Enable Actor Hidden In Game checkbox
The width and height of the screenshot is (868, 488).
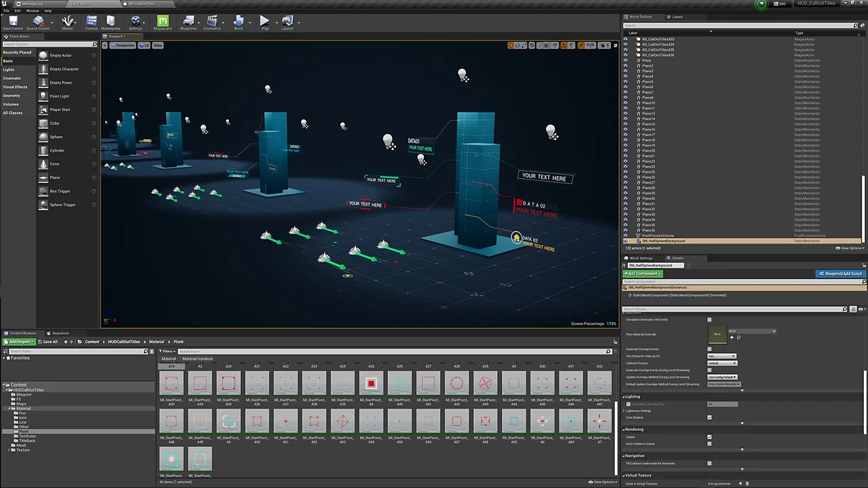pos(709,444)
